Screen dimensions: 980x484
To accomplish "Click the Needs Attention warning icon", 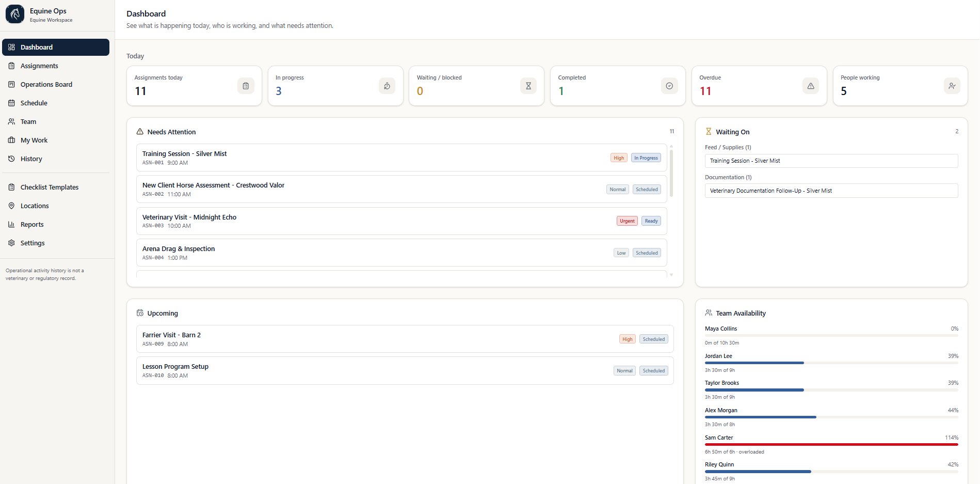I will pos(140,132).
